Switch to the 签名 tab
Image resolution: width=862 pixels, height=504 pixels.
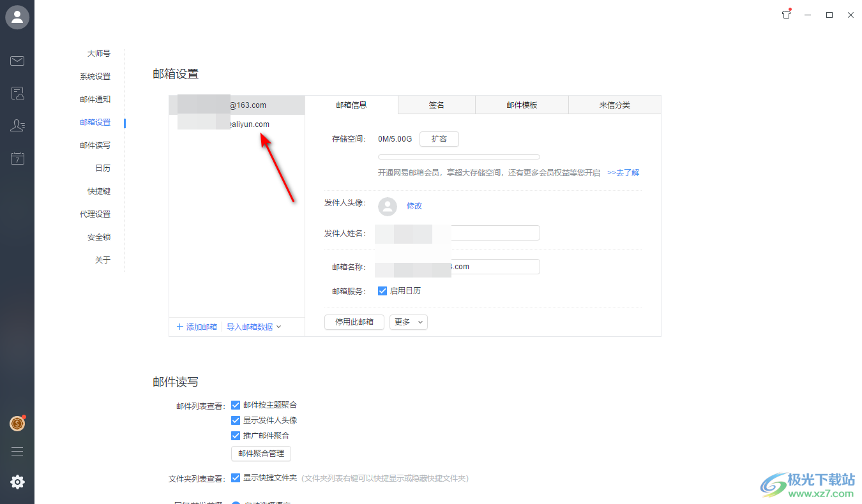(437, 105)
